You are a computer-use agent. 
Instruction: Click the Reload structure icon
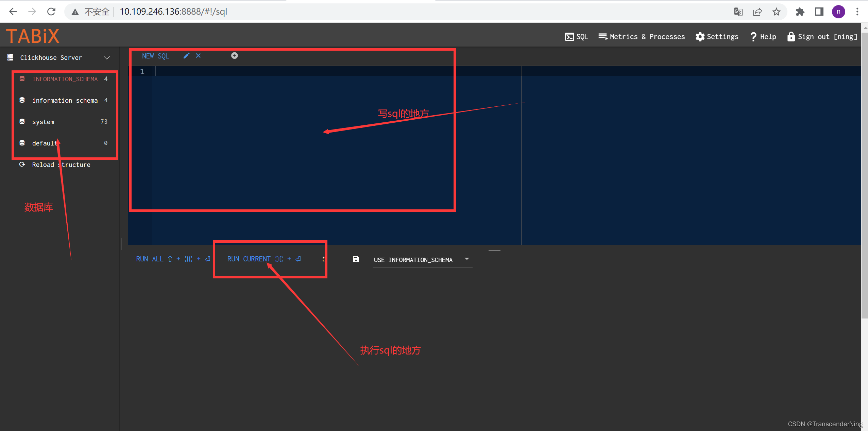[x=22, y=165]
